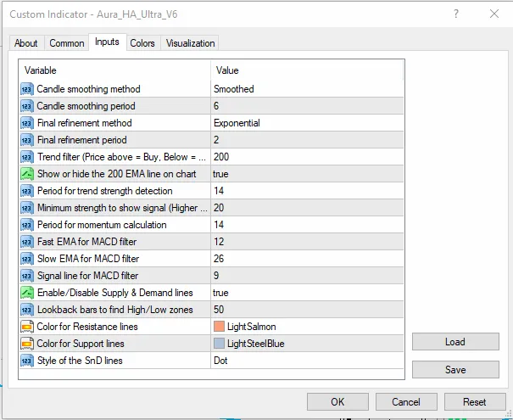This screenshot has height=420, width=513.
Task: Toggle the true value for 200 EMA line visibility
Action: (x=307, y=174)
